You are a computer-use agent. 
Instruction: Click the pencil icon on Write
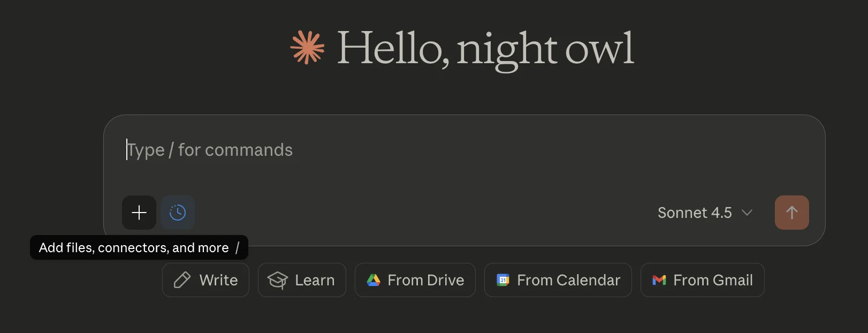point(182,280)
